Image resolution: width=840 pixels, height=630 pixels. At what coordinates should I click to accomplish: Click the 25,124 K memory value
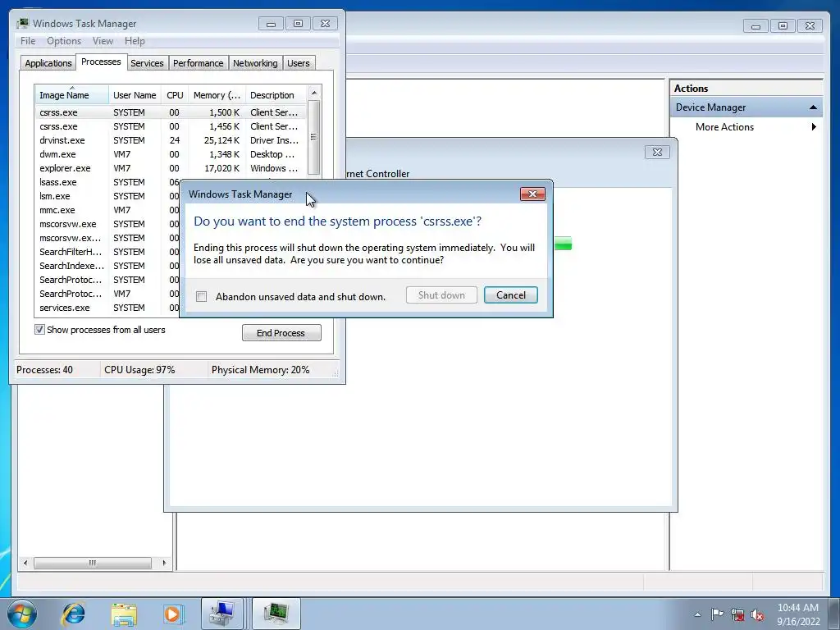pyautogui.click(x=221, y=140)
